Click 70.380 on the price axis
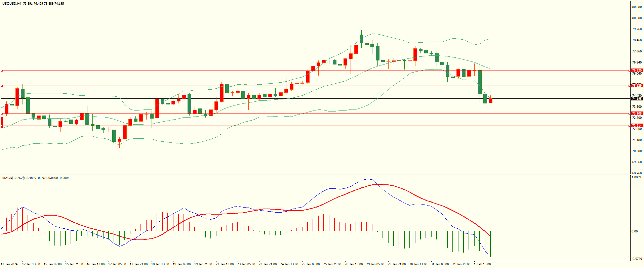644x268 pixels. click(637, 151)
